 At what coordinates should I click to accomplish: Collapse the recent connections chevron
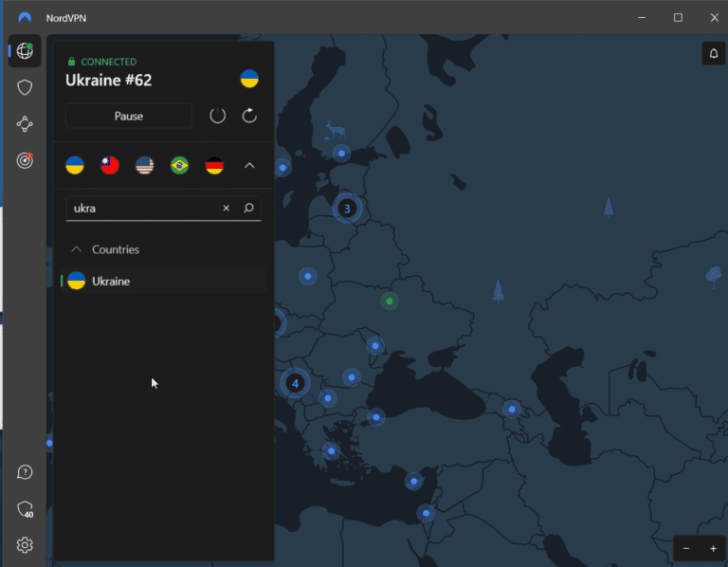pyautogui.click(x=249, y=165)
